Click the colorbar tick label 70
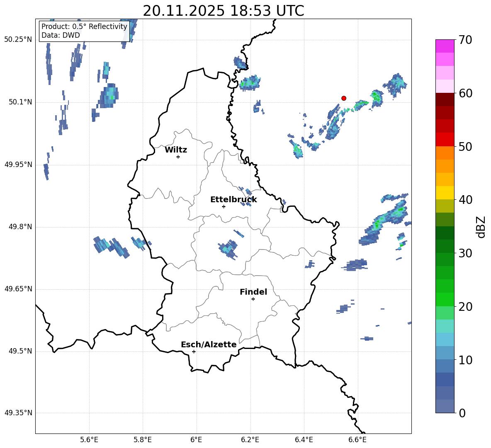491x448 pixels. (465, 40)
